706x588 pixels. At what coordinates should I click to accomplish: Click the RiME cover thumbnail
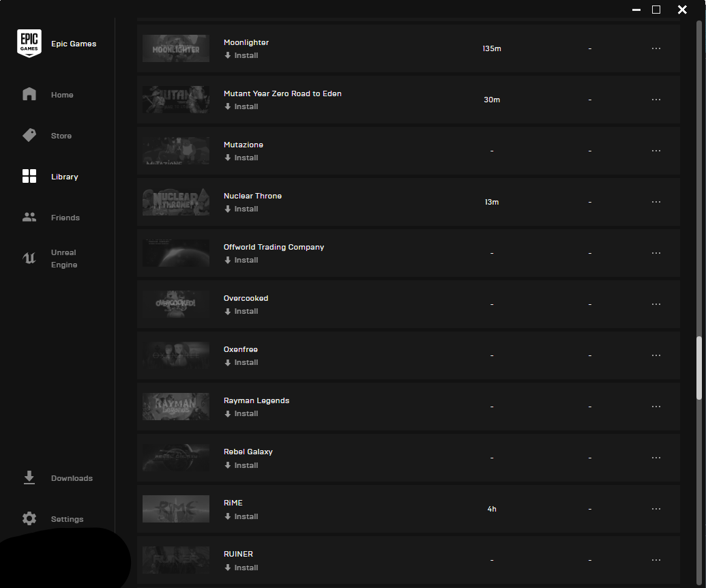(x=176, y=509)
